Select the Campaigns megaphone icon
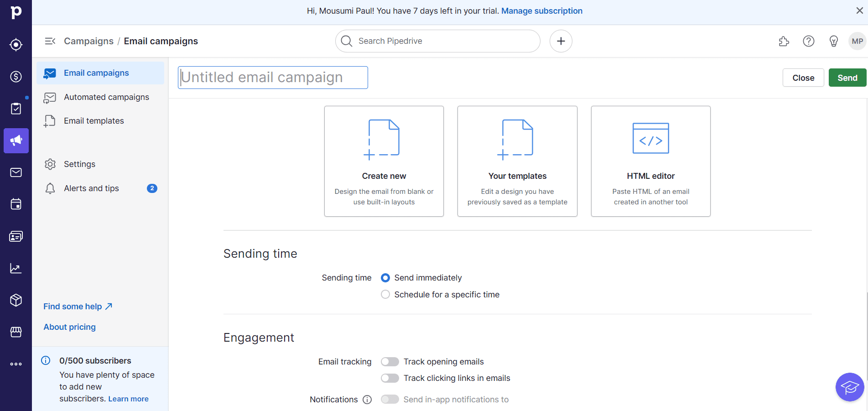Image resolution: width=868 pixels, height=411 pixels. click(16, 140)
